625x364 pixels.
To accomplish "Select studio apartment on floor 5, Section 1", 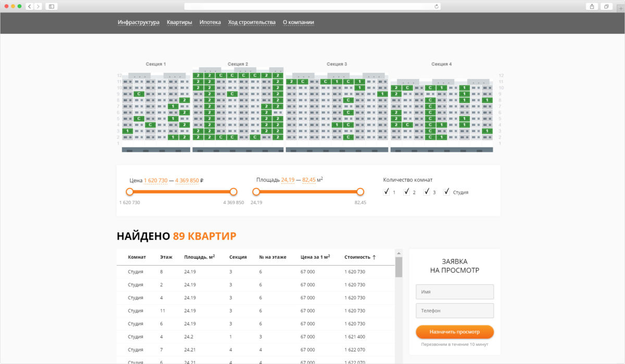I will (x=139, y=119).
